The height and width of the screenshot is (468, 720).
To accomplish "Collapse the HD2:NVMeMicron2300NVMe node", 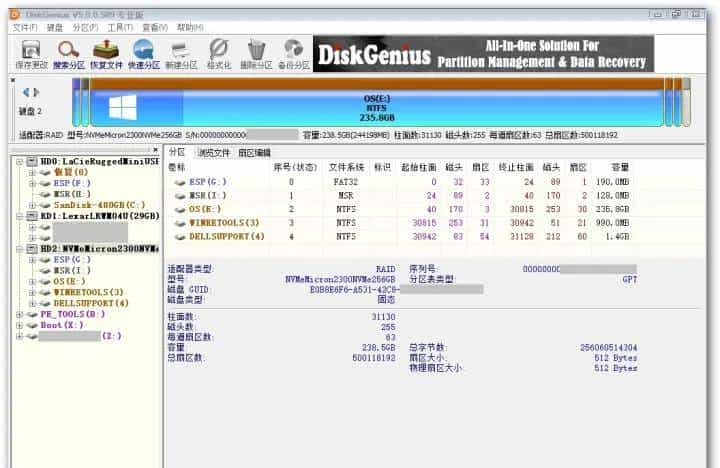I will tap(19, 249).
